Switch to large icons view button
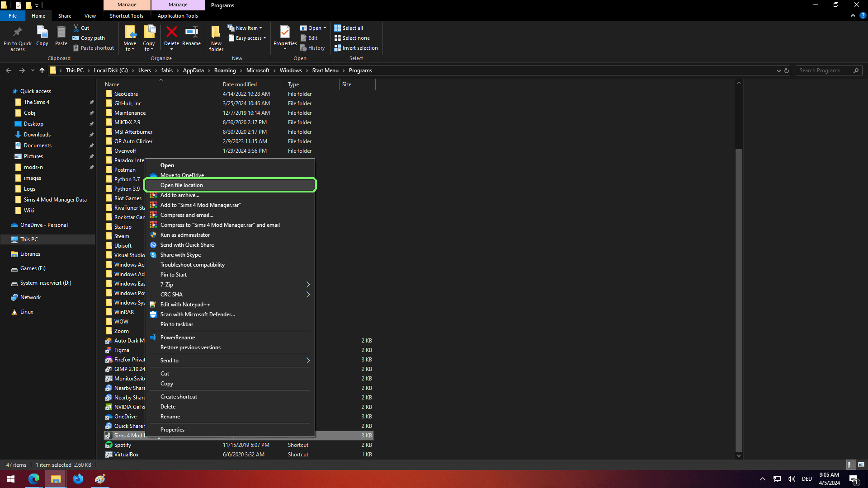The height and width of the screenshot is (488, 868). click(861, 465)
